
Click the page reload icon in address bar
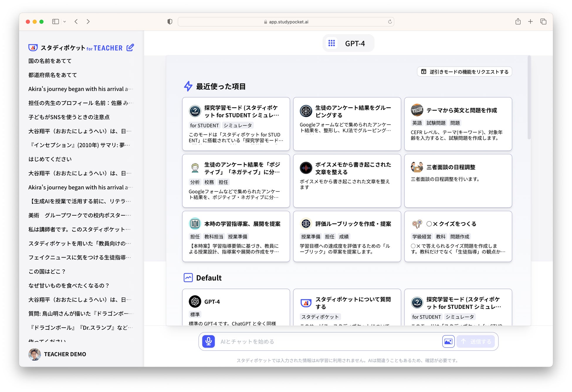390,22
